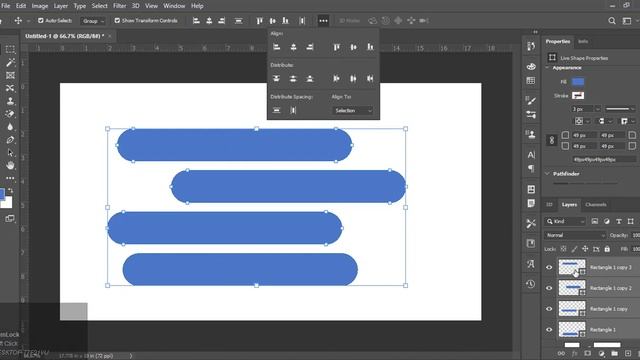Open the History panel clock icon
Screen dimensions: 640x360
coord(531,284)
